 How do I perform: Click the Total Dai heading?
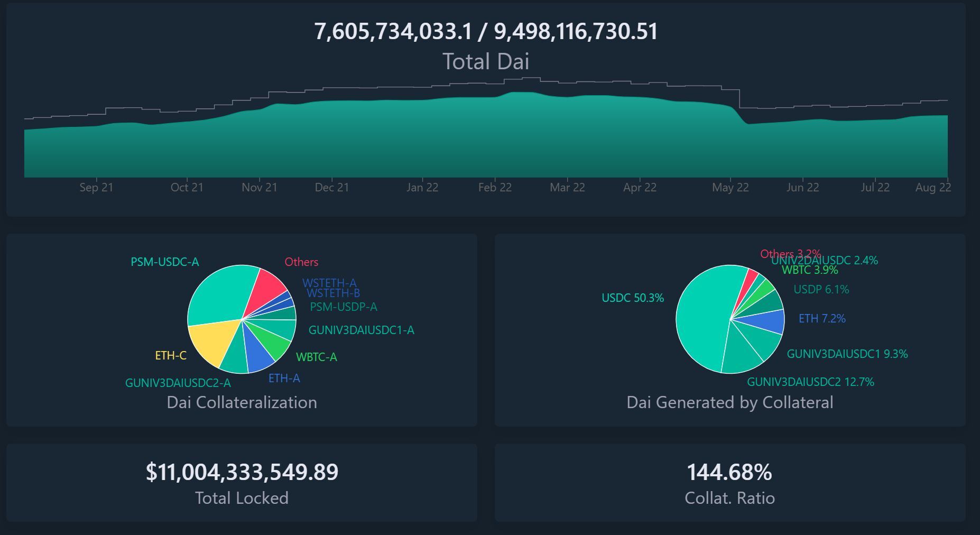click(486, 61)
